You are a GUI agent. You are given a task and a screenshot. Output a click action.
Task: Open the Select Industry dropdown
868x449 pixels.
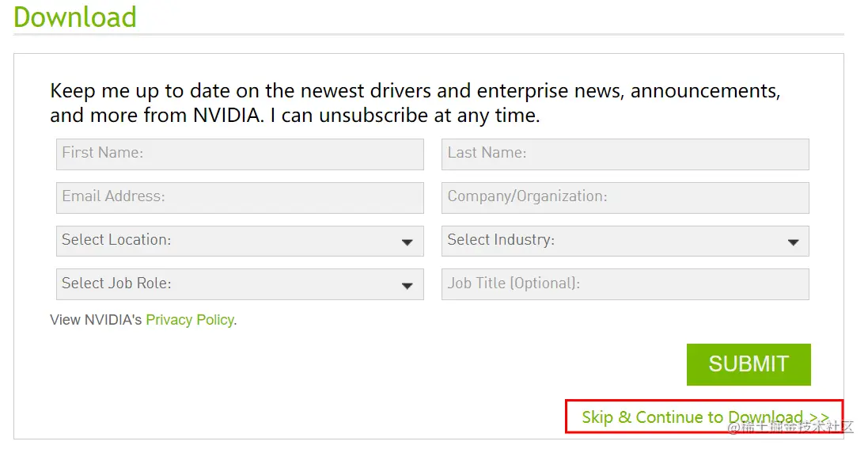coord(625,241)
